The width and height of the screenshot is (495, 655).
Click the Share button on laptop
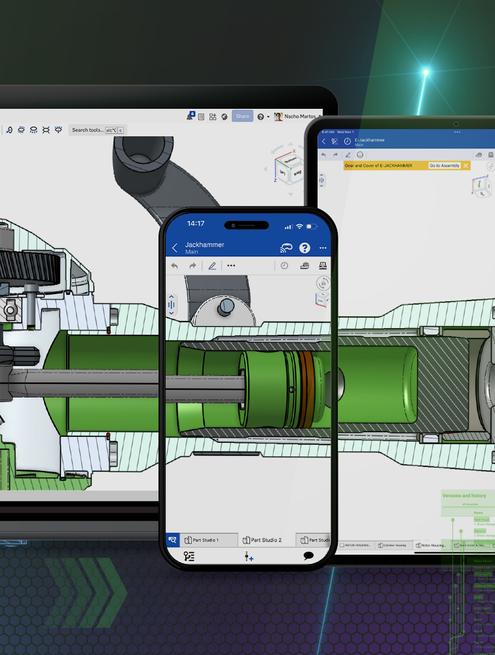pos(243,116)
